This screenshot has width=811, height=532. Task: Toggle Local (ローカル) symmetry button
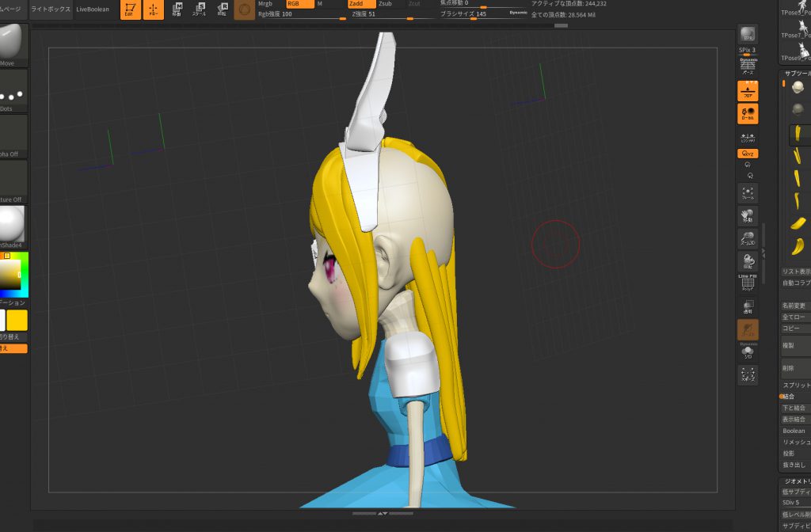point(748,114)
